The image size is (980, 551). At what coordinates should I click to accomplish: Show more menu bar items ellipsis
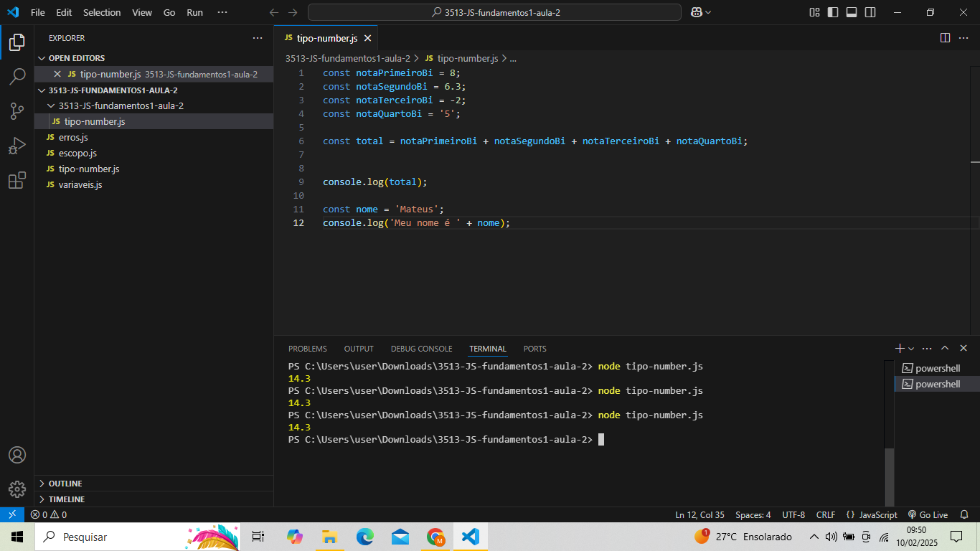[x=222, y=12]
